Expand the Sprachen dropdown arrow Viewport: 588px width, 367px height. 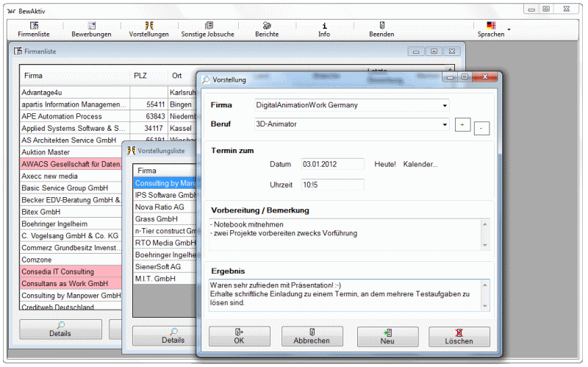(x=509, y=29)
